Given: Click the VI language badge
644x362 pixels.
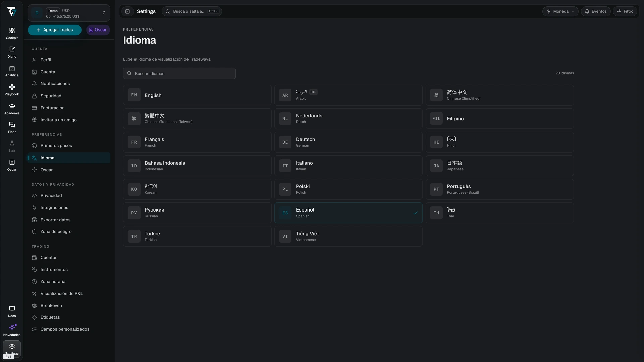Looking at the screenshot, I should (x=285, y=236).
